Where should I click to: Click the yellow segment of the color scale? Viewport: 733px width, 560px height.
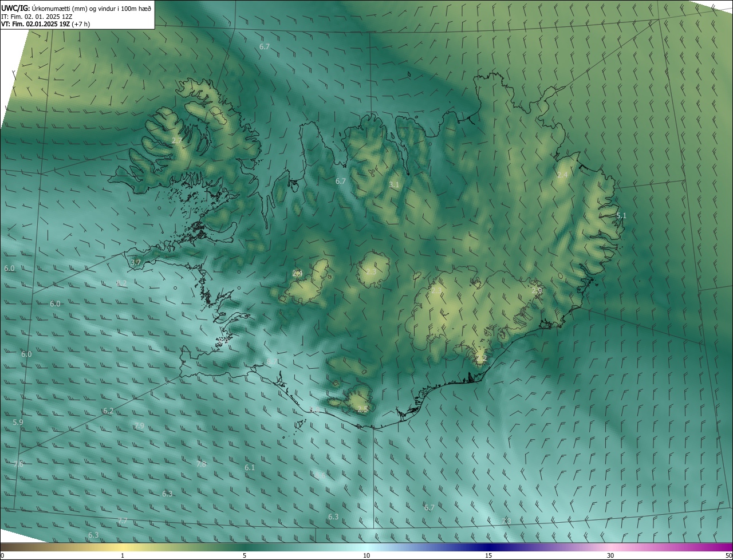123,547
